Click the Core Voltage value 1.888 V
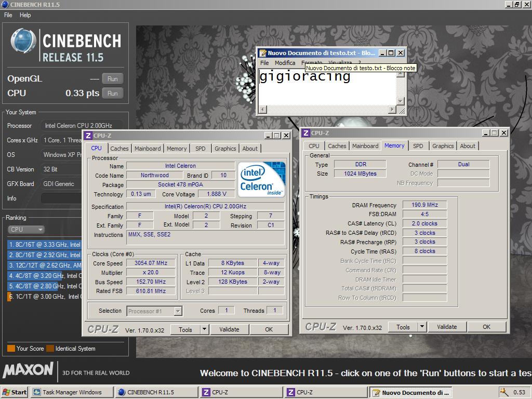Viewport: 532px width, 399px height. (217, 194)
